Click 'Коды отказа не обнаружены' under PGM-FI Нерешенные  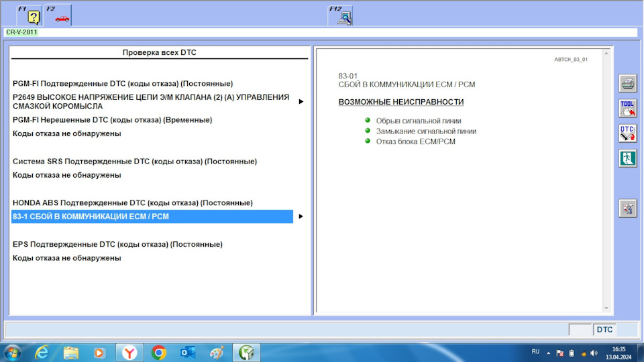tap(67, 133)
